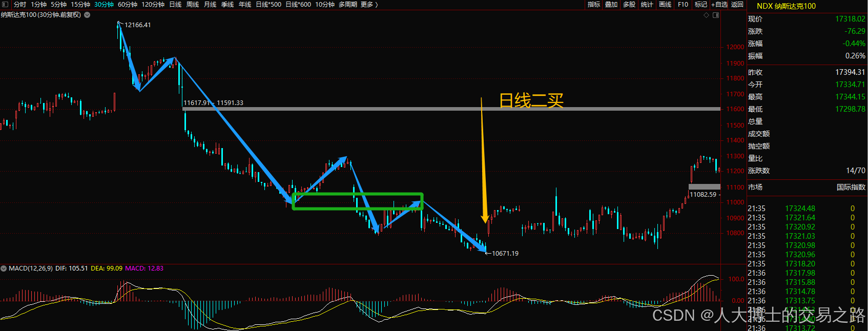Click the 12166.41 high price label
Viewport: 868px width, 331px height.
coord(137,25)
